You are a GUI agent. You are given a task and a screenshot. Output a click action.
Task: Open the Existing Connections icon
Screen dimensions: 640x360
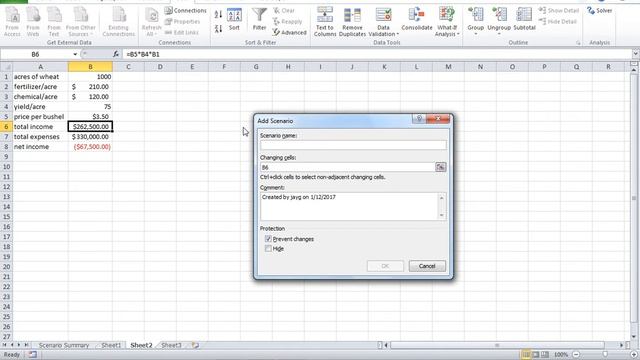click(x=119, y=22)
